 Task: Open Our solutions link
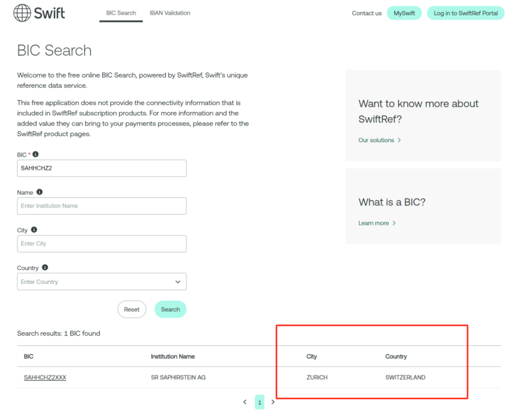coord(380,140)
